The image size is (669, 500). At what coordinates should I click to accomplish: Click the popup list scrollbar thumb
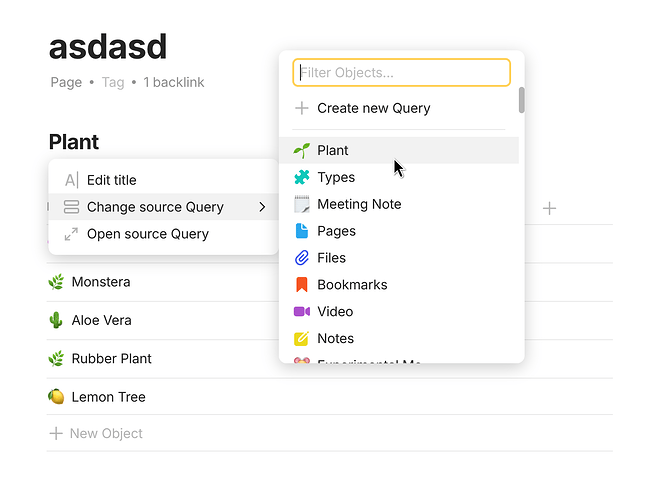pyautogui.click(x=521, y=100)
